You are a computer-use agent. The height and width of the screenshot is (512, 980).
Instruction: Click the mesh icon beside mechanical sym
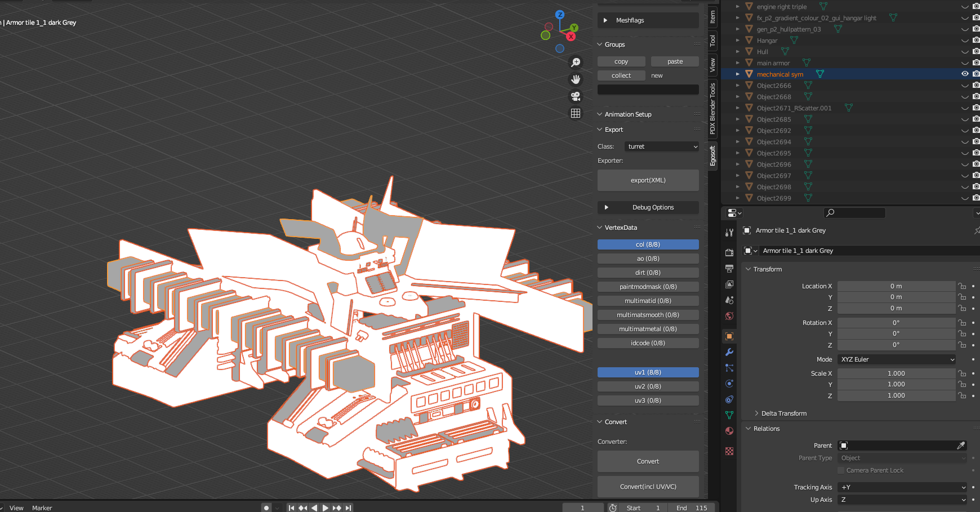820,74
